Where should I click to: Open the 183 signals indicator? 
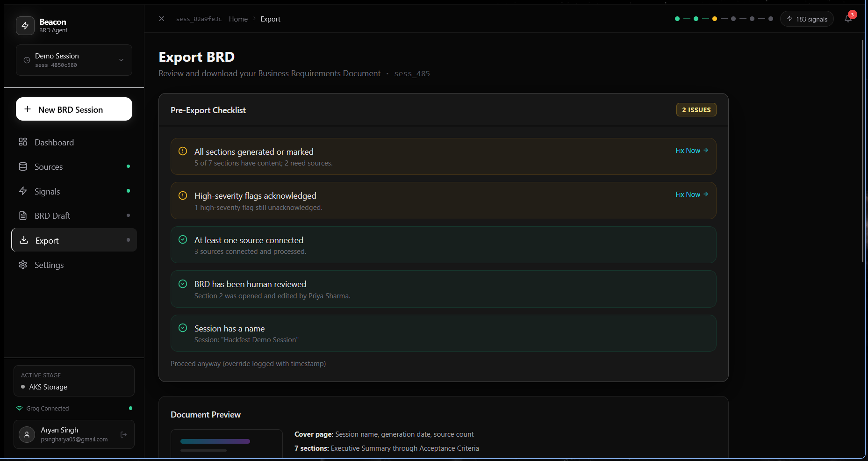pyautogui.click(x=807, y=19)
